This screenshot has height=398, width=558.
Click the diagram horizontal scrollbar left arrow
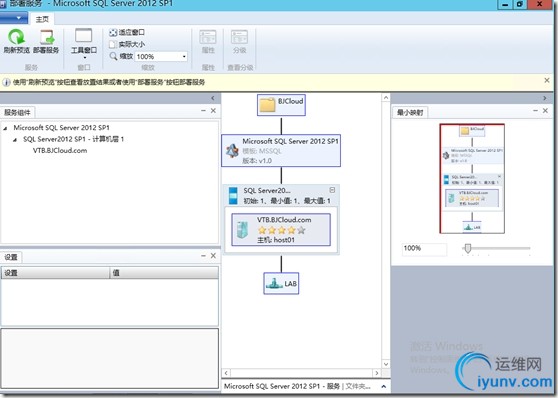pos(226,373)
